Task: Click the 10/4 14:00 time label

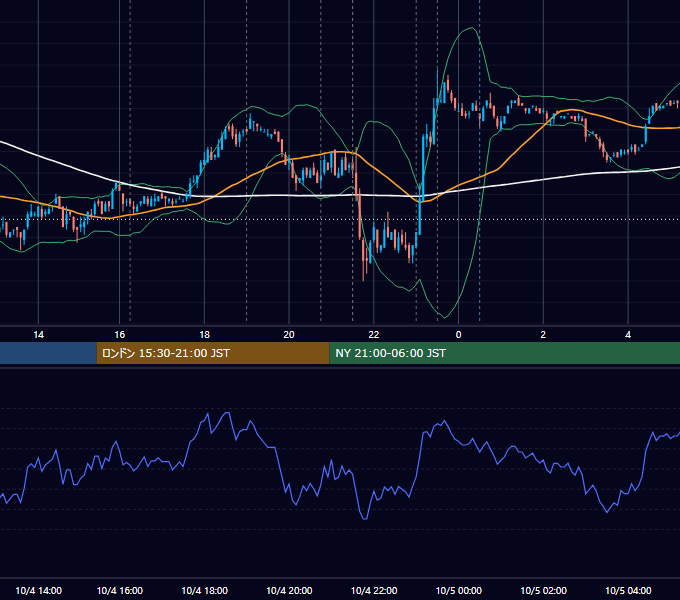Action: [39, 590]
